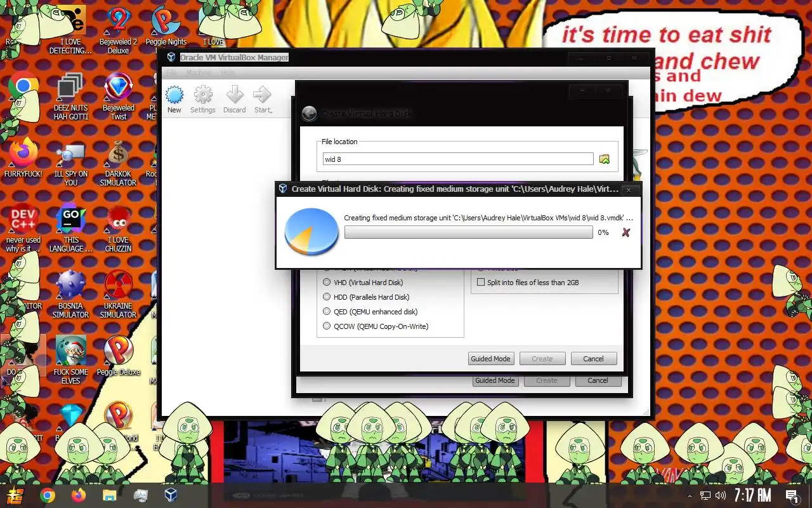Open Chrome from the taskbar
812x508 pixels.
48,495
